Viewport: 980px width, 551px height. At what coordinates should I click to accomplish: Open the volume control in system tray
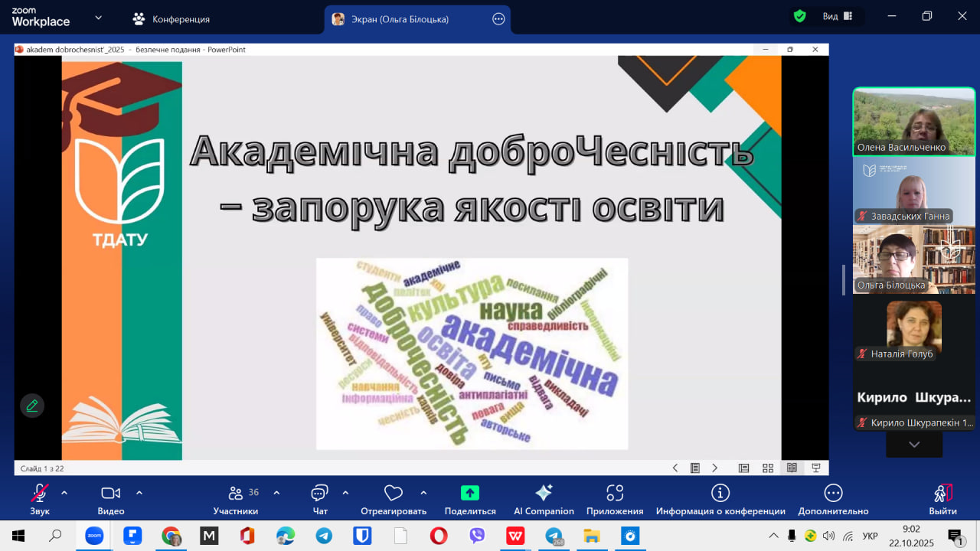coord(828,536)
